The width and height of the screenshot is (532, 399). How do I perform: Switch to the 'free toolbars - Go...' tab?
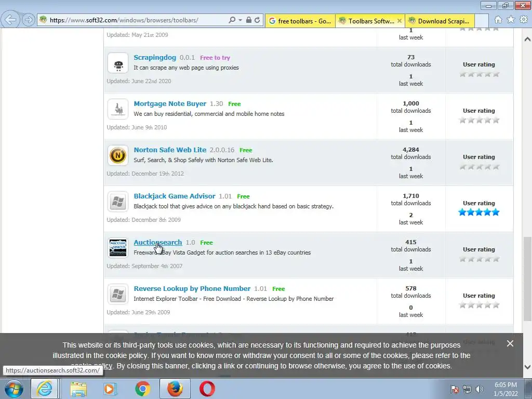point(300,21)
